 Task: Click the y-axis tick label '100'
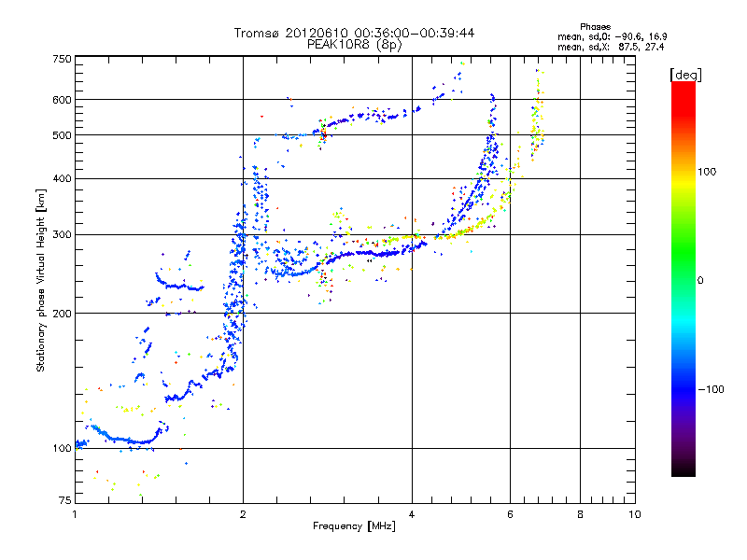coord(62,449)
